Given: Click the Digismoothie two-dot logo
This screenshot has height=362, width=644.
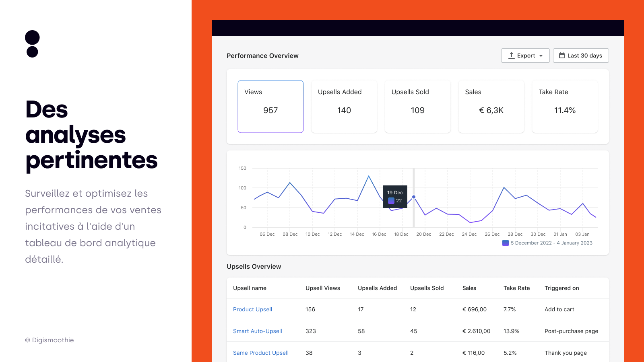Looking at the screenshot, I should coord(32,44).
